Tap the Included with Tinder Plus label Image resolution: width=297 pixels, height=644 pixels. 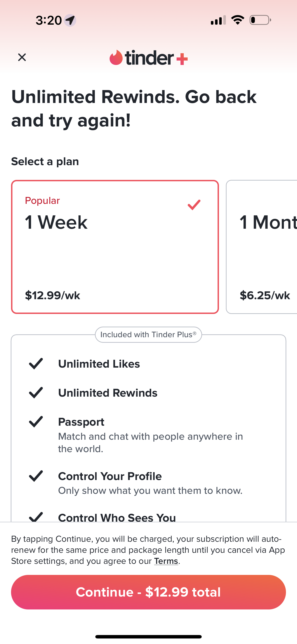[148, 334]
